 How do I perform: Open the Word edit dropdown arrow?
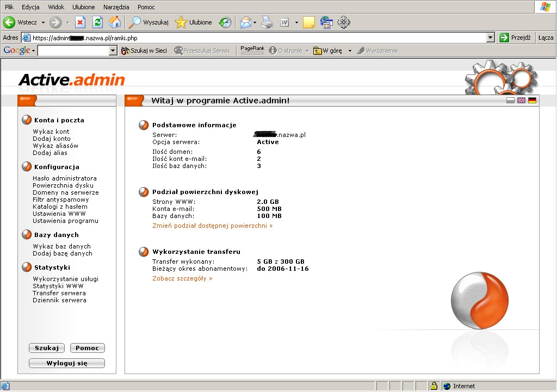point(296,22)
